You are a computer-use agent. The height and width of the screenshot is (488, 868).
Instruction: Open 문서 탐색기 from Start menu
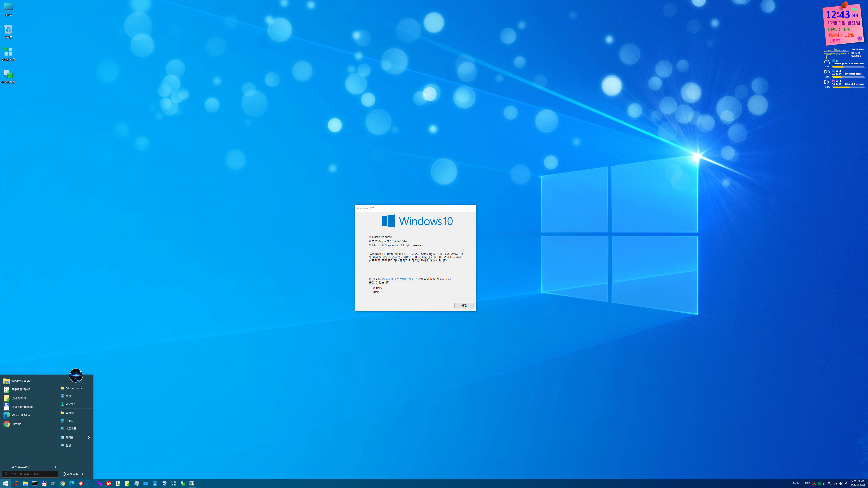tap(30, 398)
